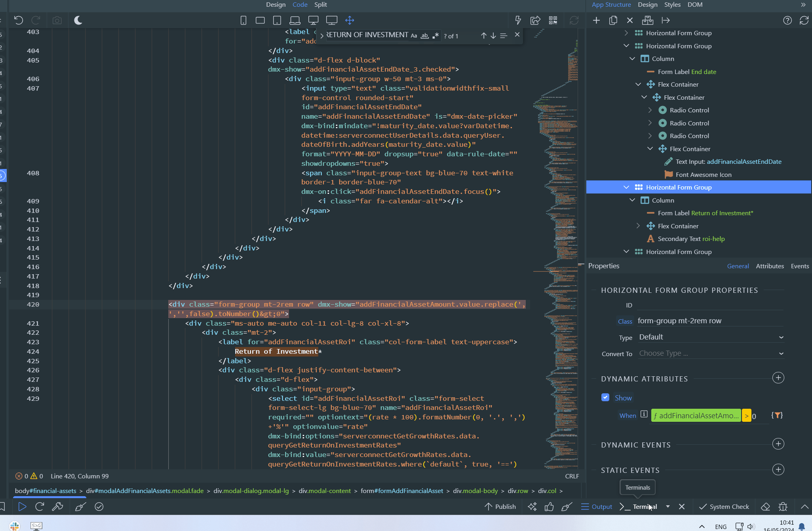Open the DOM panel tab

pos(695,4)
